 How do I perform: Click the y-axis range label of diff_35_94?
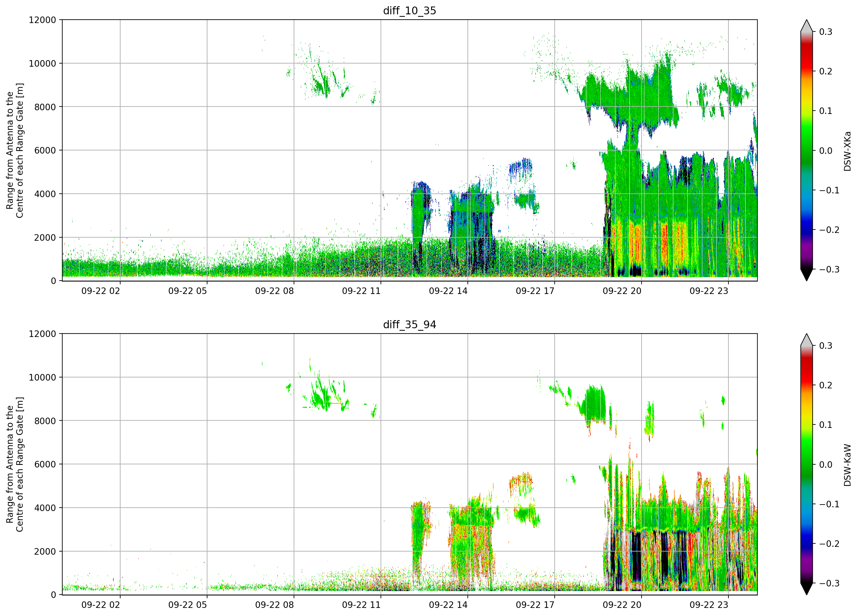[15, 464]
